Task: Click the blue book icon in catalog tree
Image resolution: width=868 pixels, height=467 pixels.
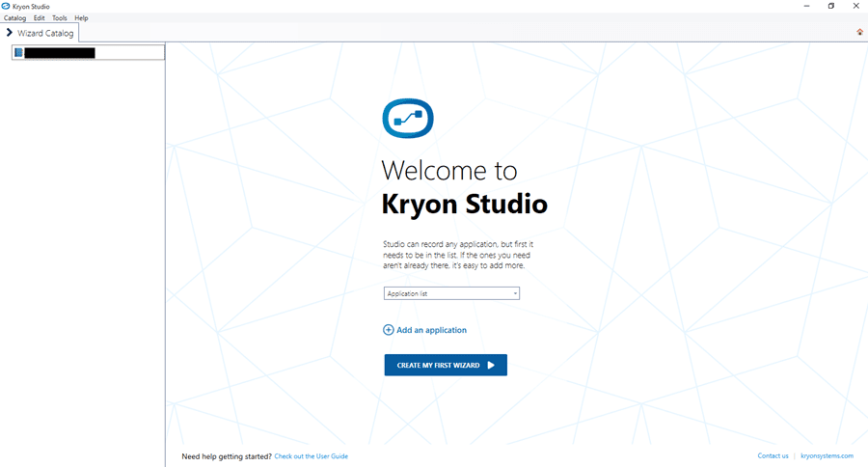Action: tap(18, 53)
